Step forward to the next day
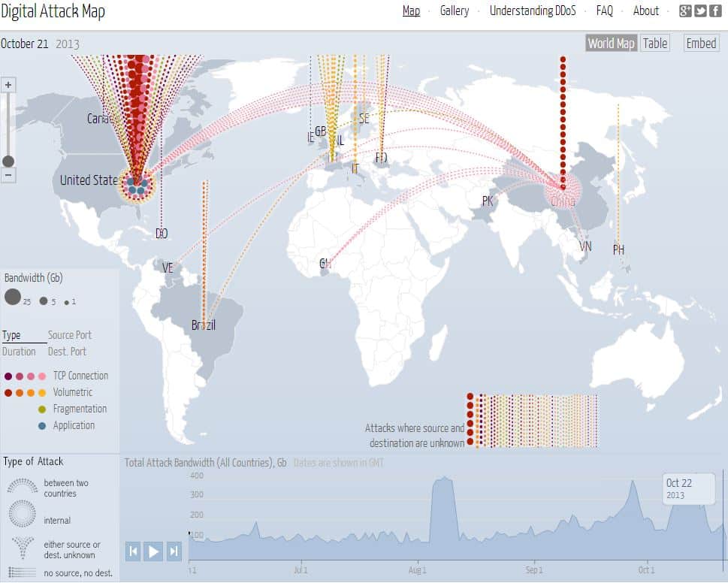This screenshot has width=728, height=583. pyautogui.click(x=174, y=551)
